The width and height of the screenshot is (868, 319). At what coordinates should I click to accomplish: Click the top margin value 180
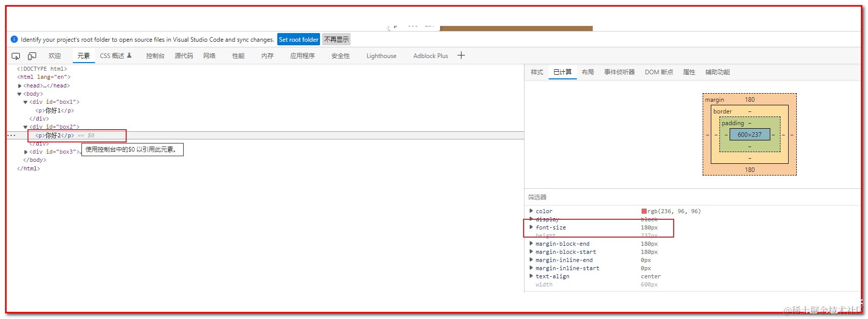749,100
